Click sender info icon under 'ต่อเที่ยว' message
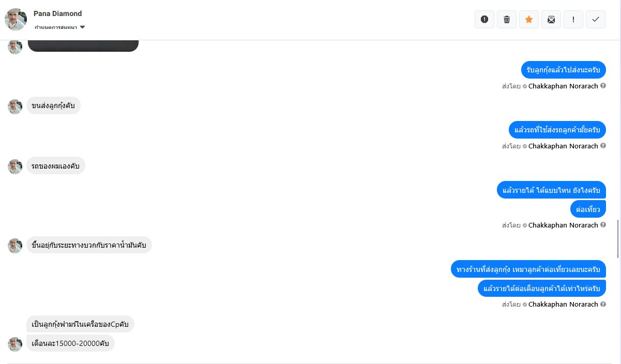The height and width of the screenshot is (364, 621). pyautogui.click(x=603, y=225)
